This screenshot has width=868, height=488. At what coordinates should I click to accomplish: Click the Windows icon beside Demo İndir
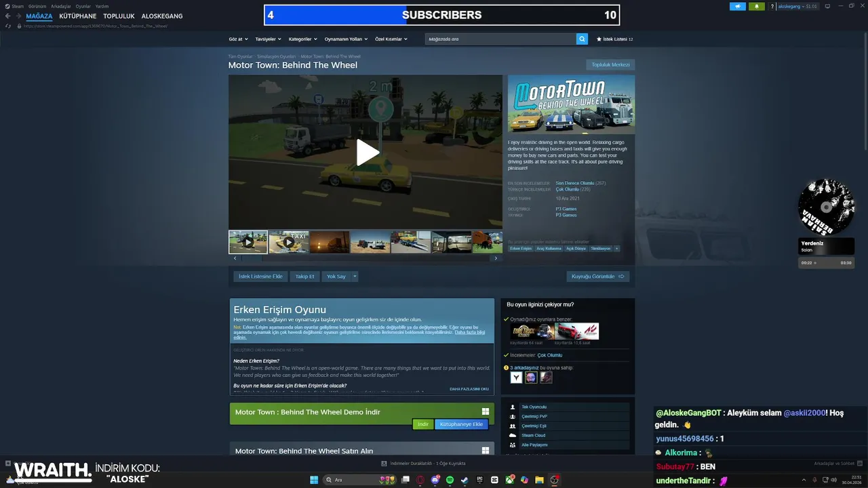pos(486,411)
